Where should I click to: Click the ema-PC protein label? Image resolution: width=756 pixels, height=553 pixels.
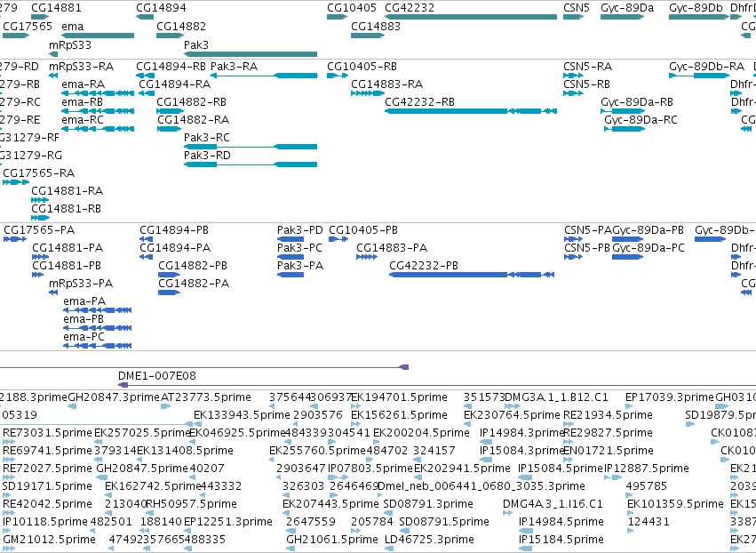84,337
